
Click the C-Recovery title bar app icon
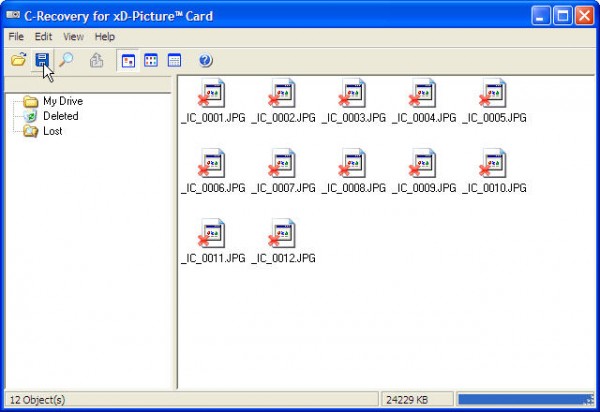point(13,15)
